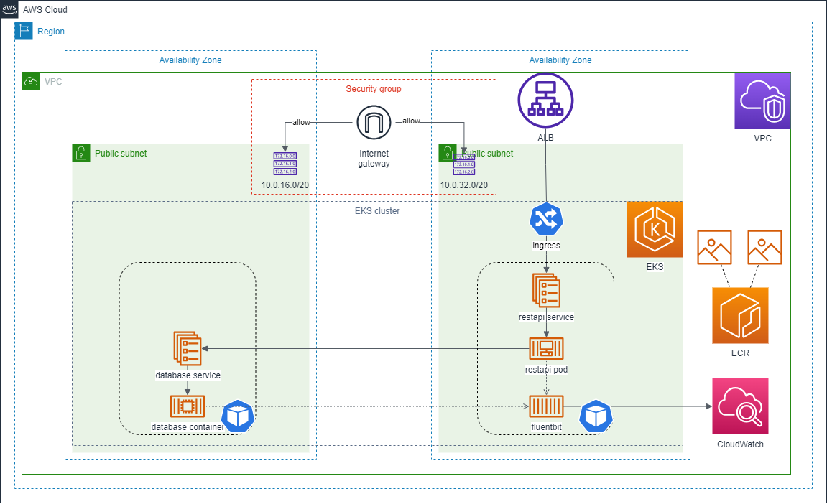The width and height of the screenshot is (827, 504).
Task: Select the AWS Cloud logo top left
Action: point(9,9)
